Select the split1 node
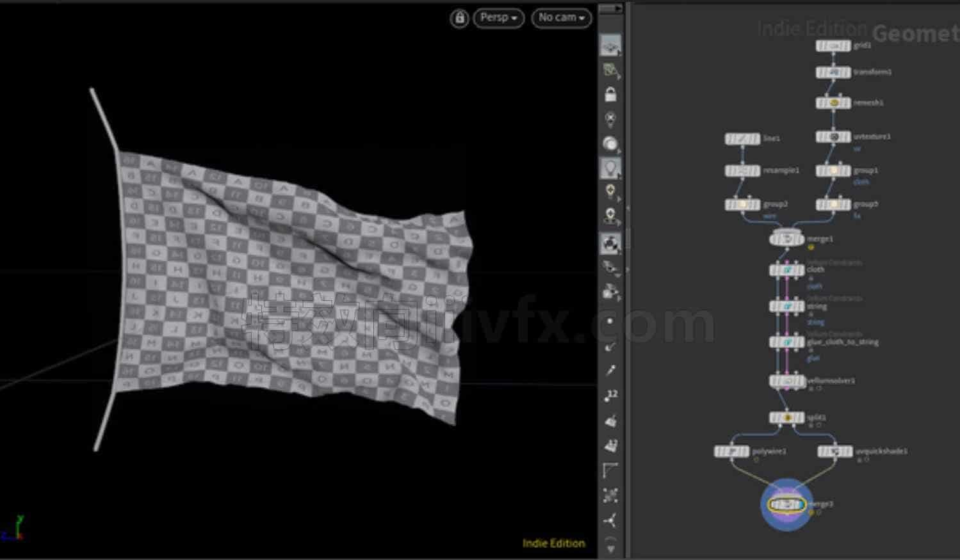 click(x=786, y=418)
